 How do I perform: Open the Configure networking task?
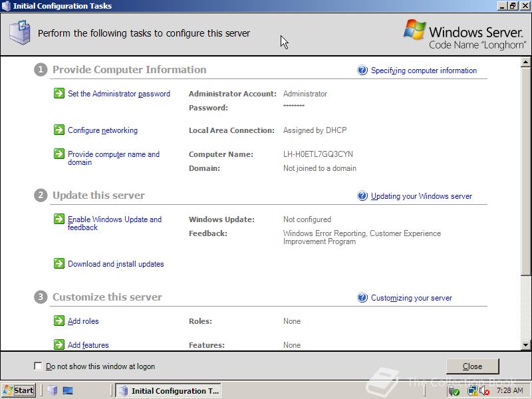coord(103,130)
